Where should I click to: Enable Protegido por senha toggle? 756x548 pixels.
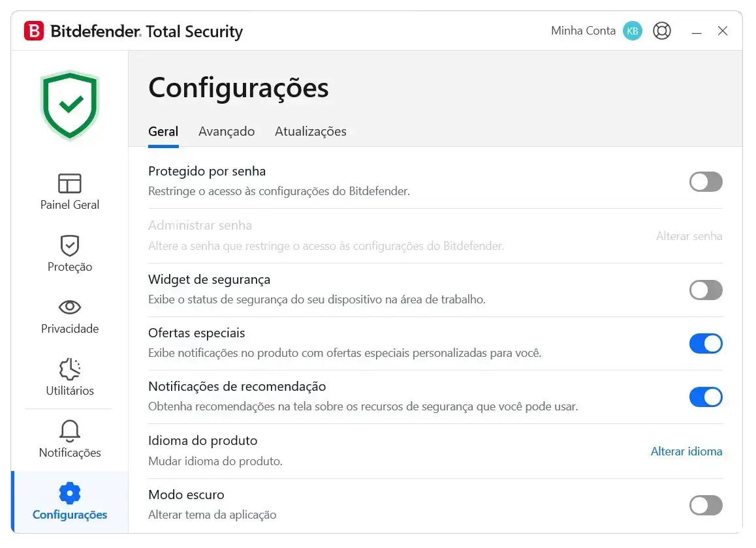706,182
